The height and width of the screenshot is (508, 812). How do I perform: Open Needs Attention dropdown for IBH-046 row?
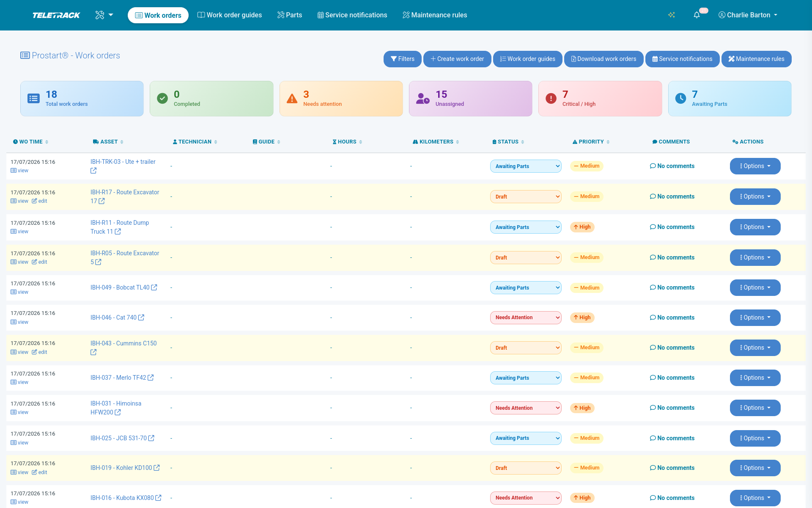pyautogui.click(x=526, y=317)
